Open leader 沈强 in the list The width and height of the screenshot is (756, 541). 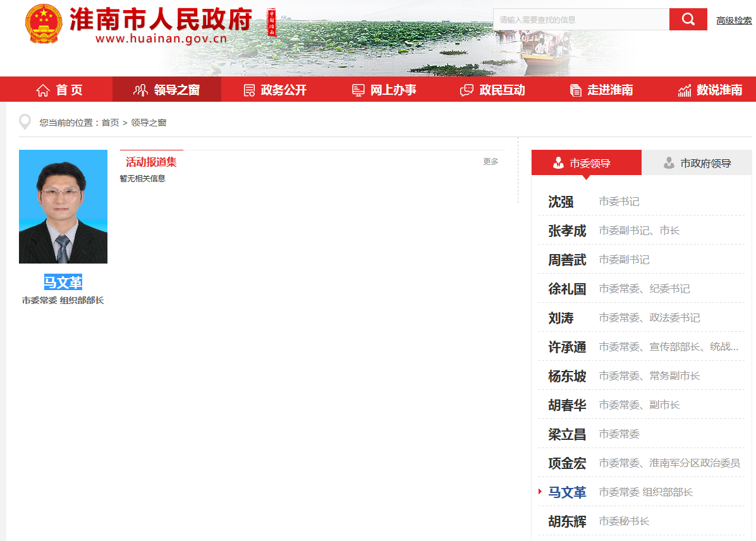coord(561,202)
